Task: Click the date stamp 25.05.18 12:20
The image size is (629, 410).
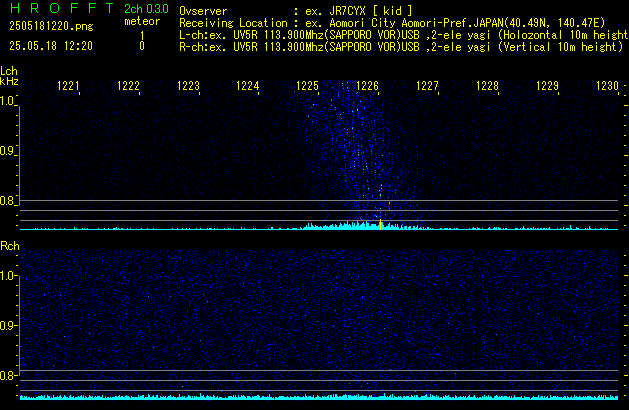Action: pyautogui.click(x=51, y=46)
